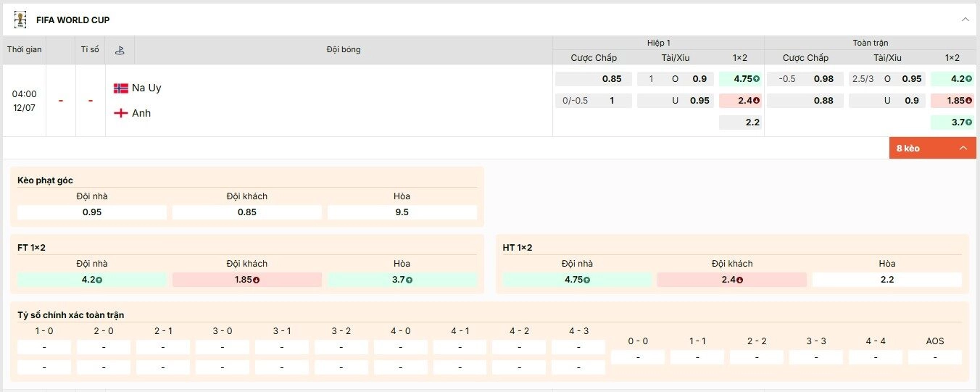Click the Kèo phạt góc section title
The image size is (980, 392).
coord(45,180)
